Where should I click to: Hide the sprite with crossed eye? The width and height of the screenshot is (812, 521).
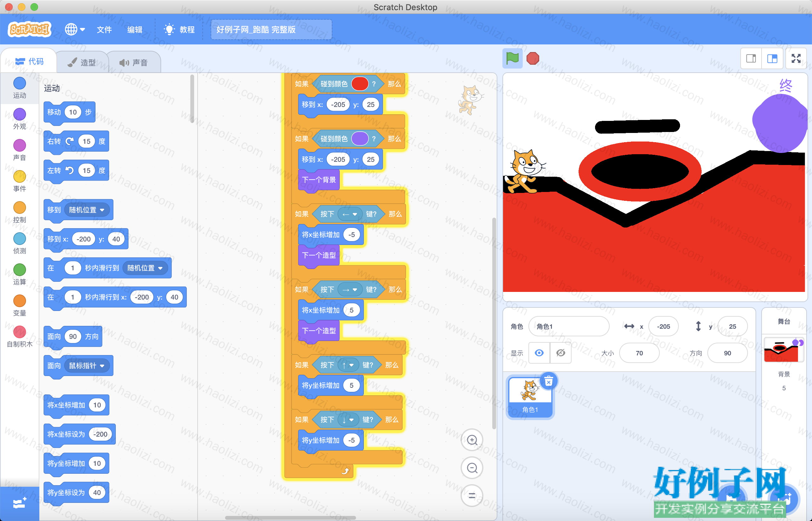click(x=560, y=353)
